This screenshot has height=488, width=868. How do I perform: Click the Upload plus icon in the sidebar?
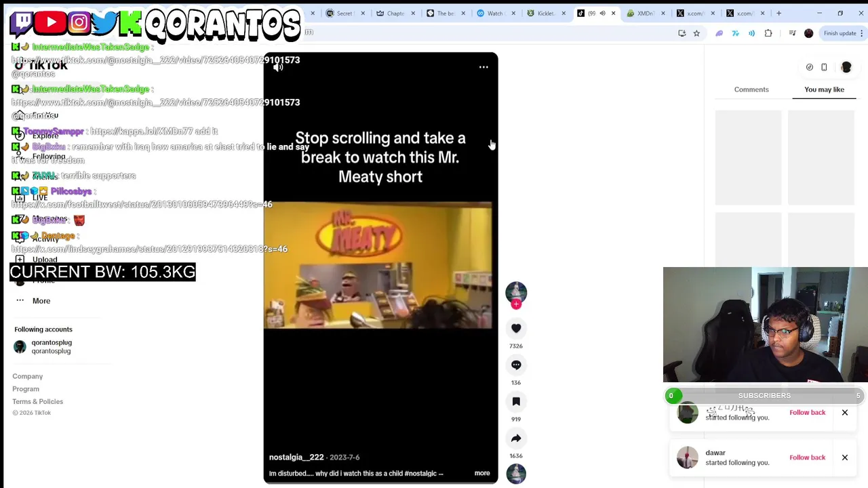point(20,260)
